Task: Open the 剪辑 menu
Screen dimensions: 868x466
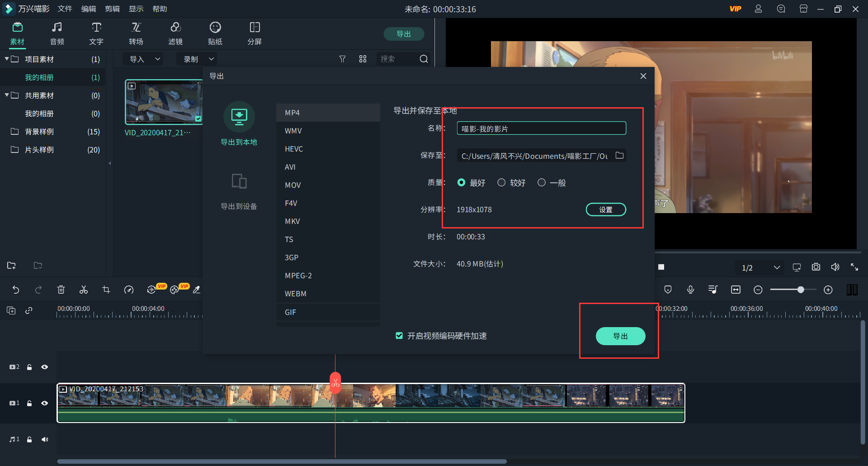Action: 112,9
